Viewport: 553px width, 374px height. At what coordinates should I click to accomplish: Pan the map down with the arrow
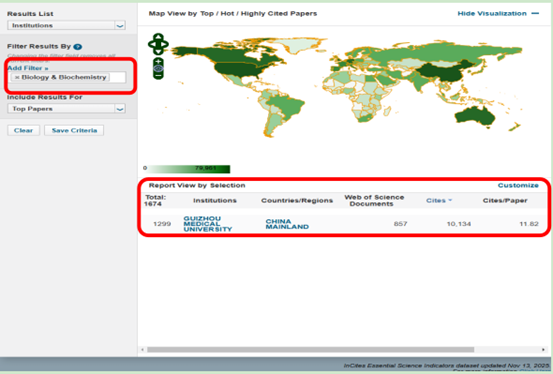(158, 52)
